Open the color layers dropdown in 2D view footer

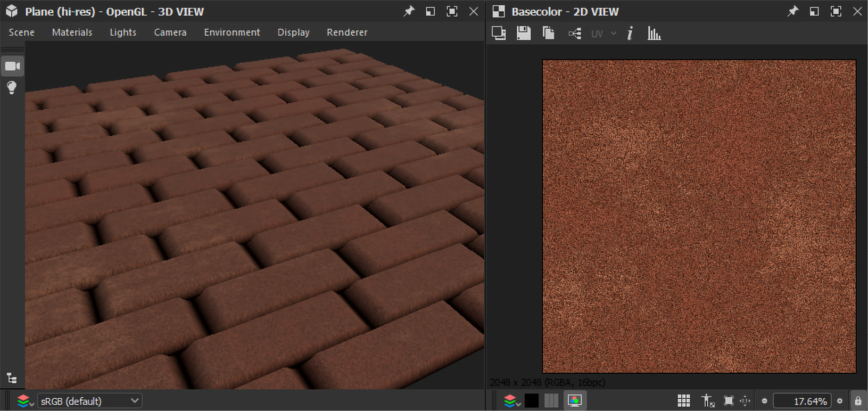(512, 401)
